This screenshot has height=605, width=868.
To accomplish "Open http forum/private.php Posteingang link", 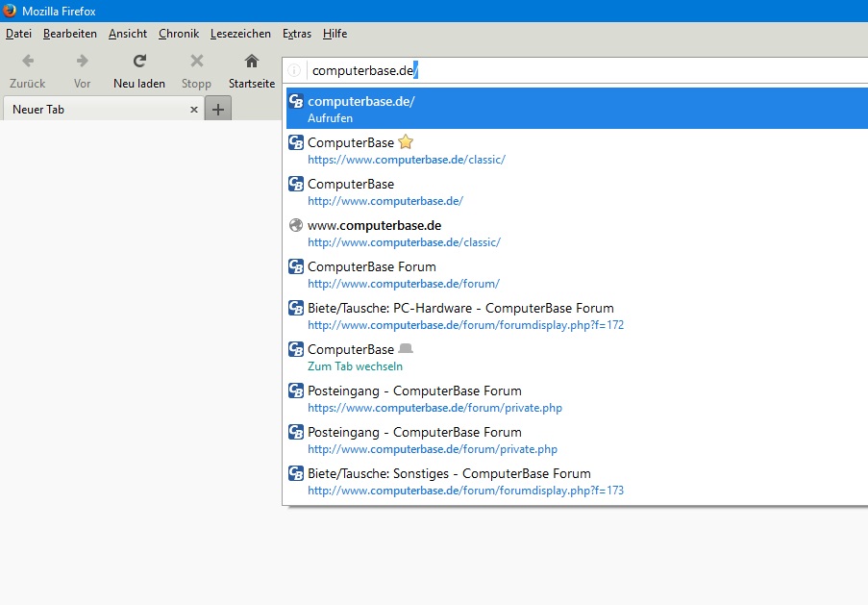I will pyautogui.click(x=433, y=449).
